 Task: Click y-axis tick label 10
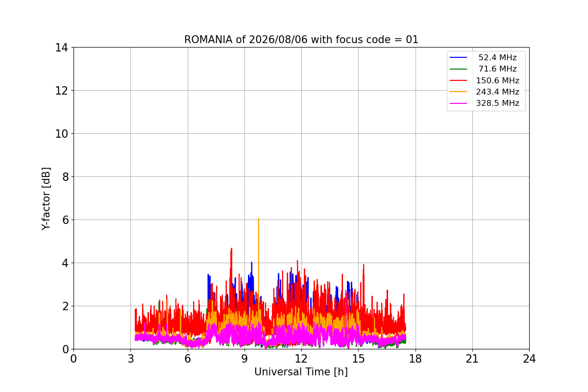tap(62, 134)
